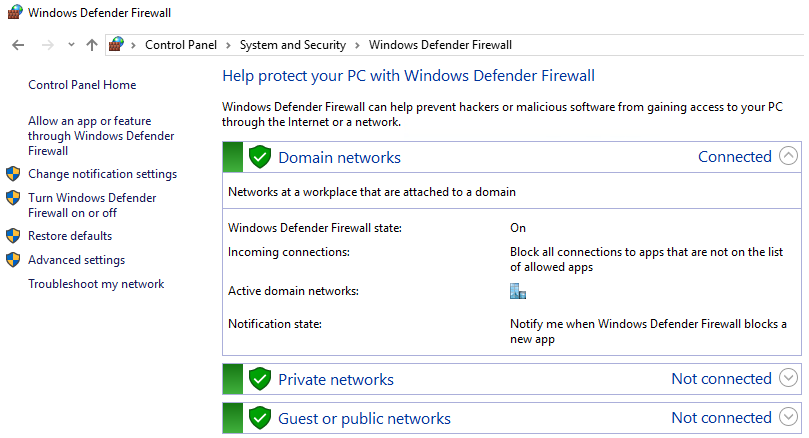Viewport: 809px width, 438px height.
Task: Open Turn Windows Defender Firewall on or off
Action: tap(92, 205)
